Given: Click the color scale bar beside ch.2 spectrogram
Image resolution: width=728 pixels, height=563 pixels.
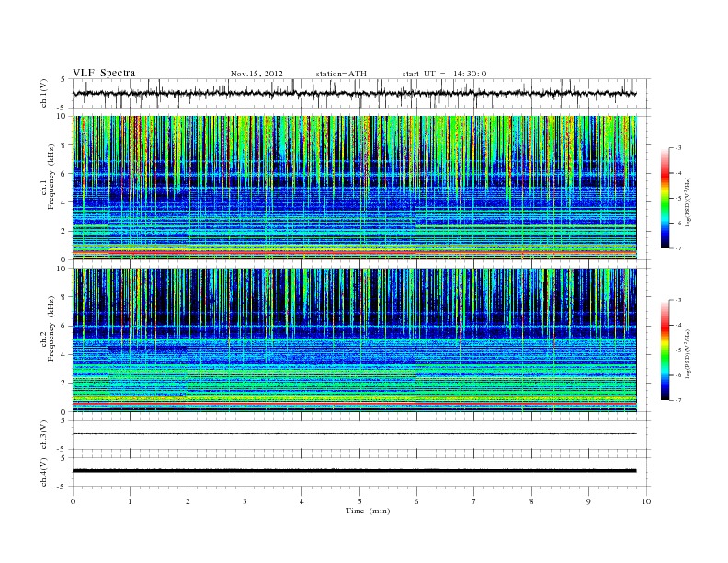Looking at the screenshot, I should click(665, 350).
